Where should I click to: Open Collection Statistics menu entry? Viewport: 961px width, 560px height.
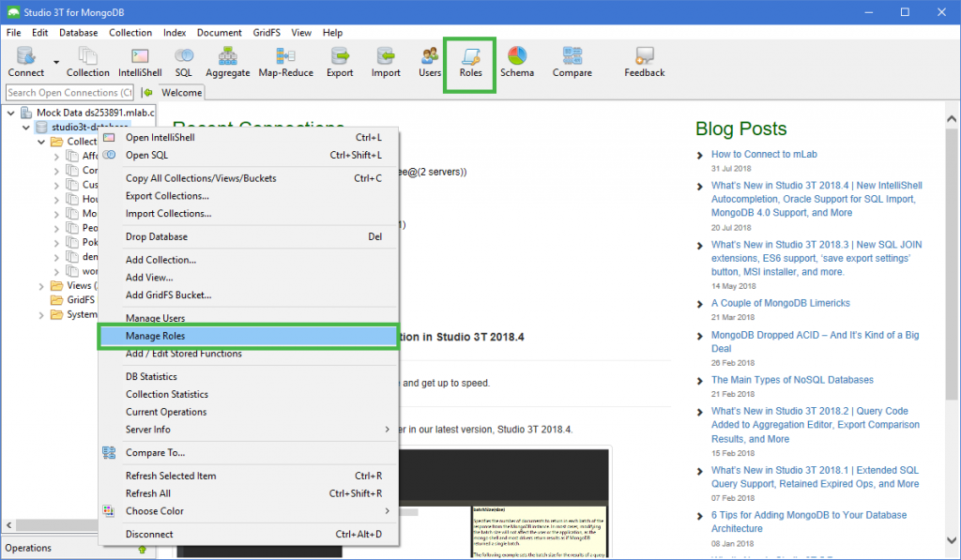click(249, 395)
